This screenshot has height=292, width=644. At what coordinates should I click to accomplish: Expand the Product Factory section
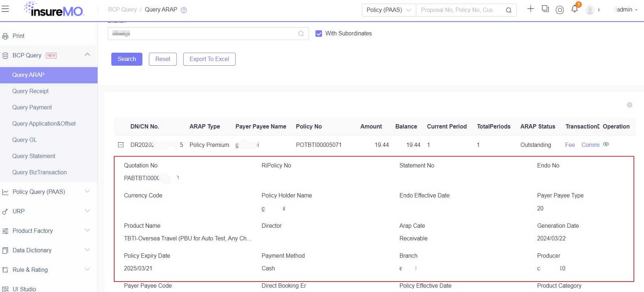[x=87, y=230]
